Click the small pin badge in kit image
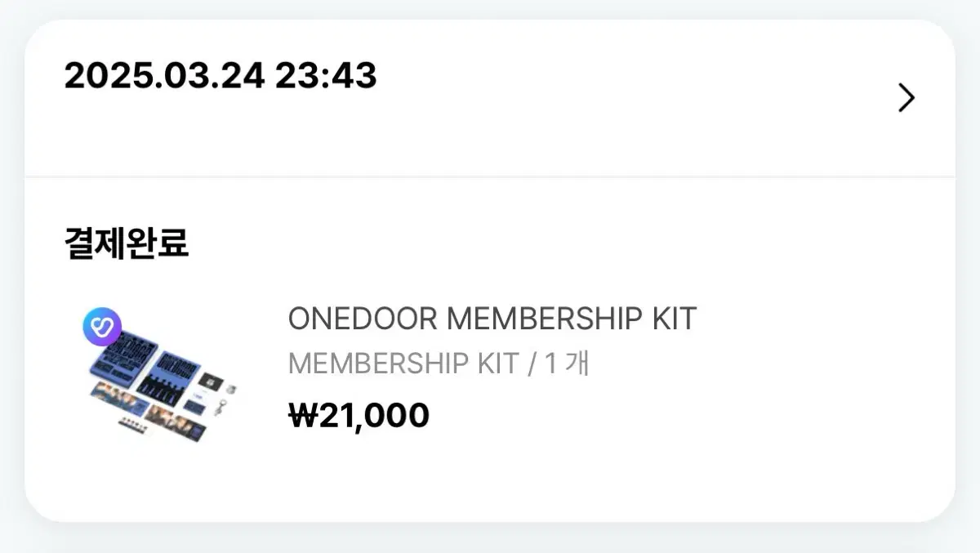 pyautogui.click(x=231, y=388)
